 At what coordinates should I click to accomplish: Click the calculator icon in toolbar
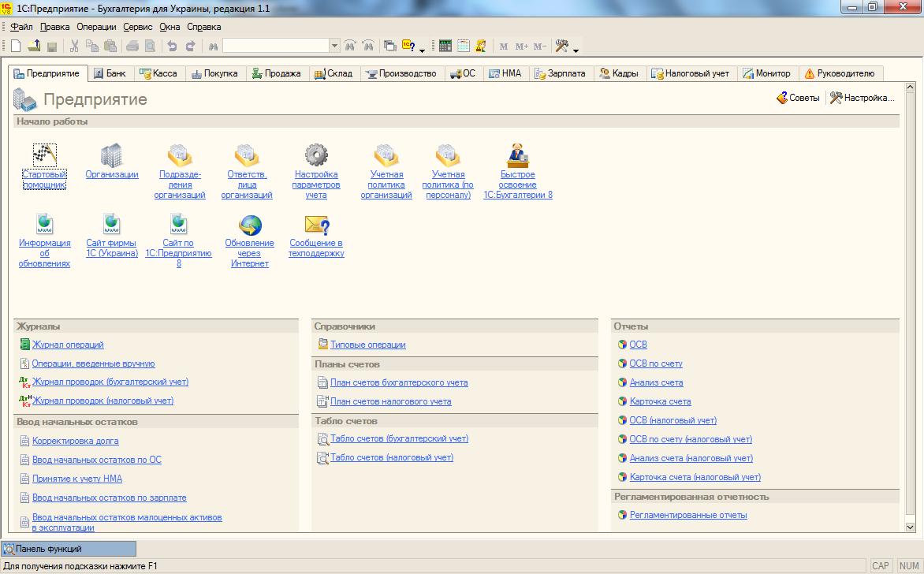(x=445, y=46)
